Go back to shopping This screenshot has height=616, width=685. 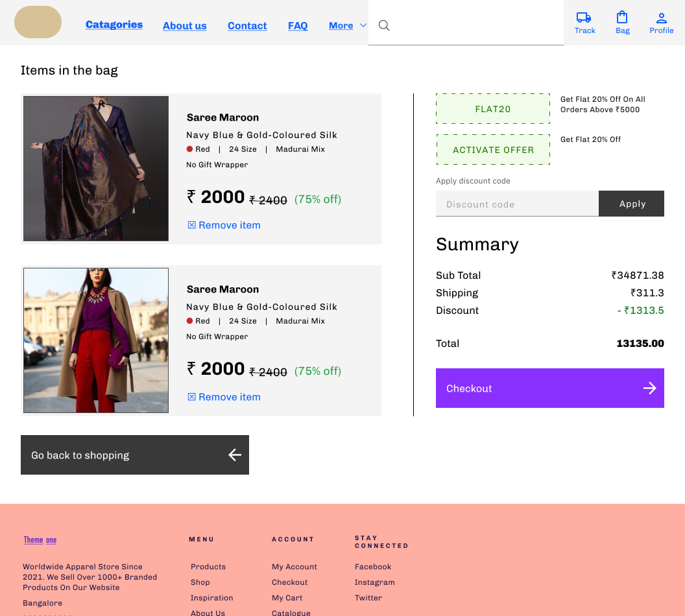coord(134,455)
